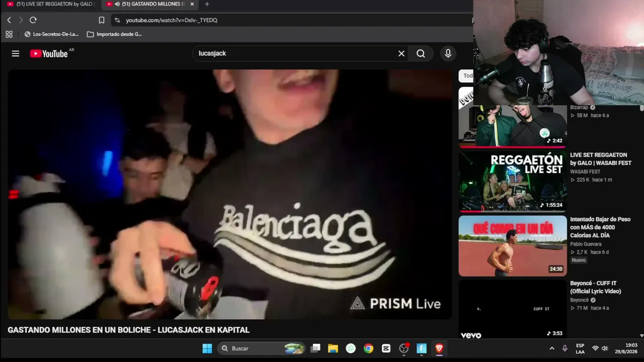Reload the current YouTube page

[33, 20]
